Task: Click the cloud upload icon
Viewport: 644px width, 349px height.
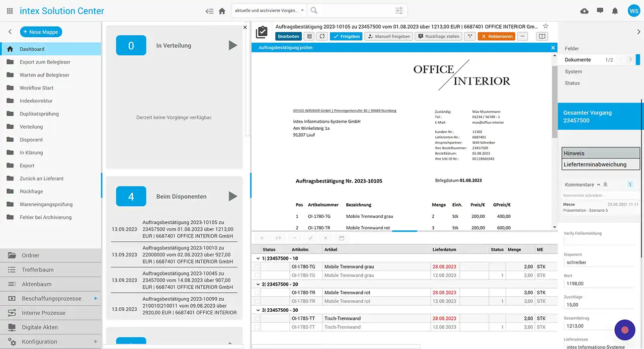Action: [584, 11]
